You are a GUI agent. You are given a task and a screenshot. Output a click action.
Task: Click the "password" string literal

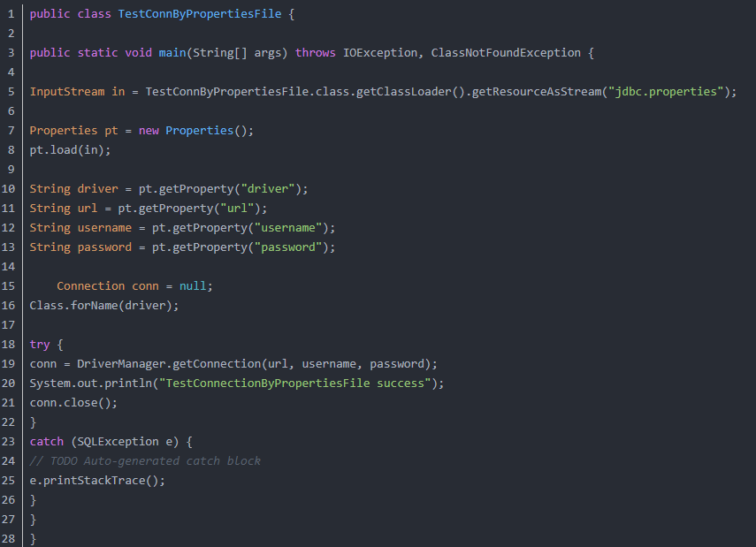pos(288,247)
